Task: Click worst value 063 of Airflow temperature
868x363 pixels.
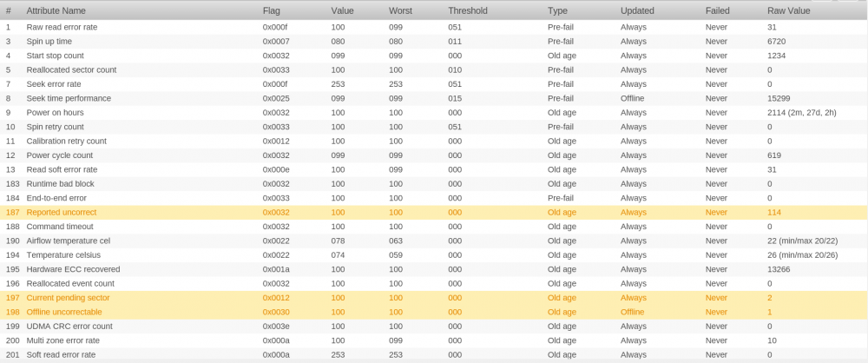Action: tap(395, 241)
